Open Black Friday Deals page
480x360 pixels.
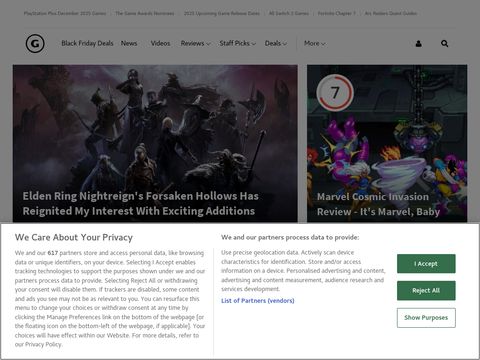[x=87, y=43]
